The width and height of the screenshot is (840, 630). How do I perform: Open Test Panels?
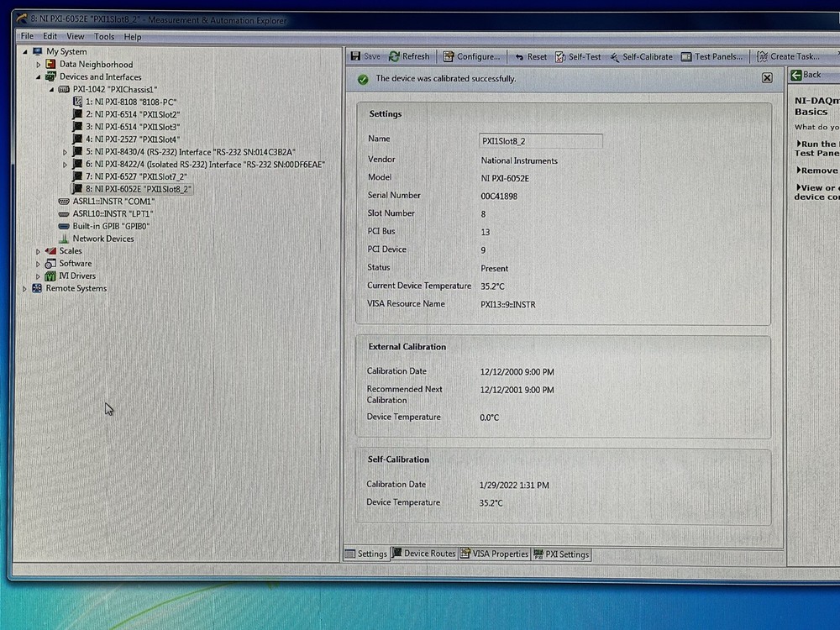click(711, 57)
